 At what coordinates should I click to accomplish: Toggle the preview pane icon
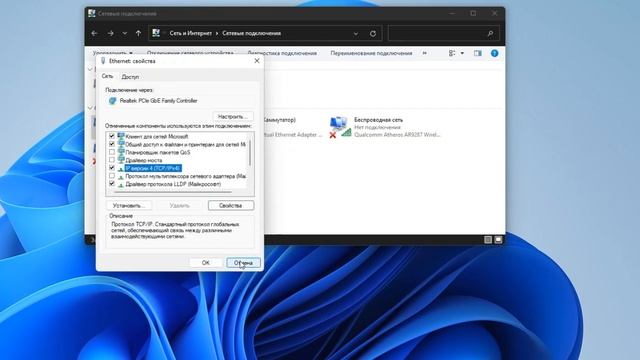coord(478,53)
